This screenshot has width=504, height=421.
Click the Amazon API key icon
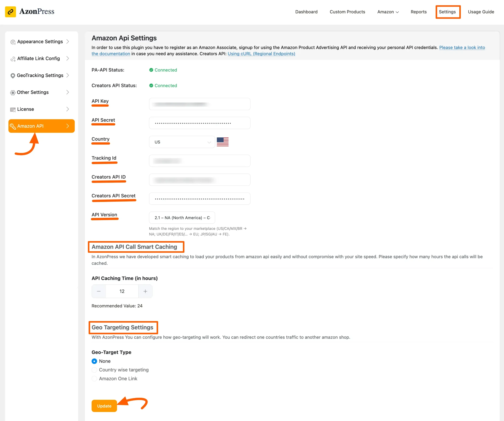point(13,126)
